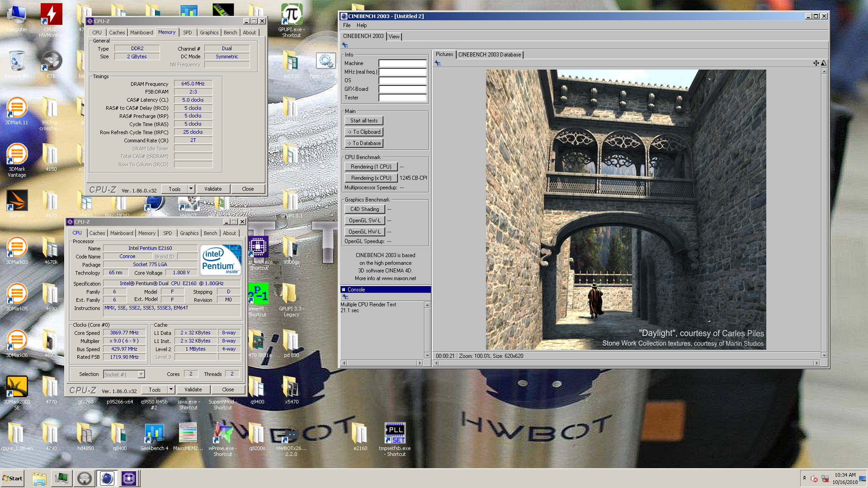Launch the 3DMark2001 SE shortcut
This screenshot has height=488, width=868.
17,393
